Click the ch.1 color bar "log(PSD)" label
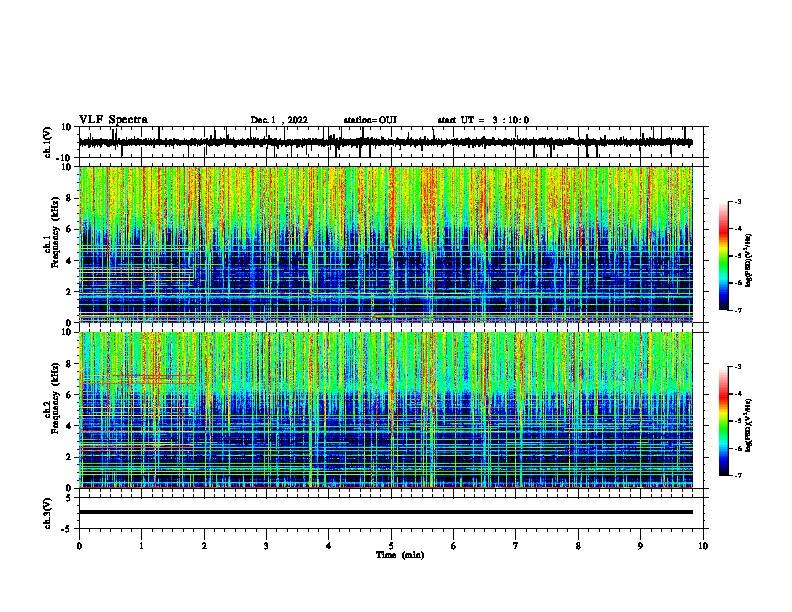 tap(749, 260)
